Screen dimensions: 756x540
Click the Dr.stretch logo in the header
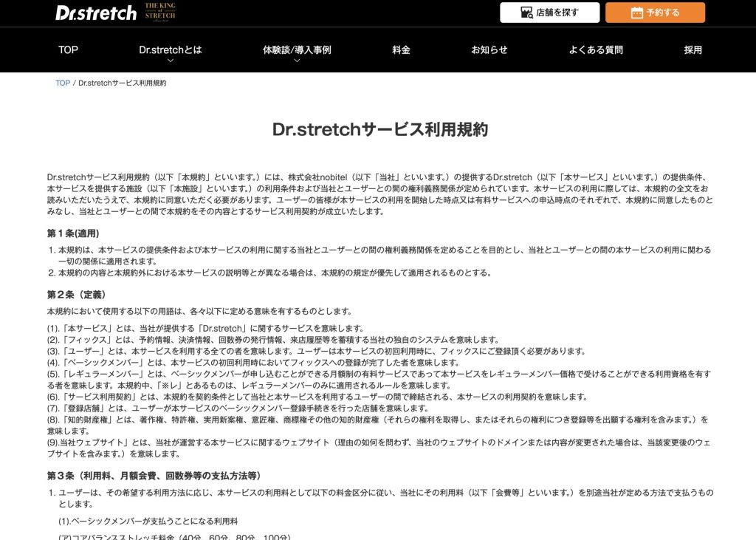[x=96, y=13]
